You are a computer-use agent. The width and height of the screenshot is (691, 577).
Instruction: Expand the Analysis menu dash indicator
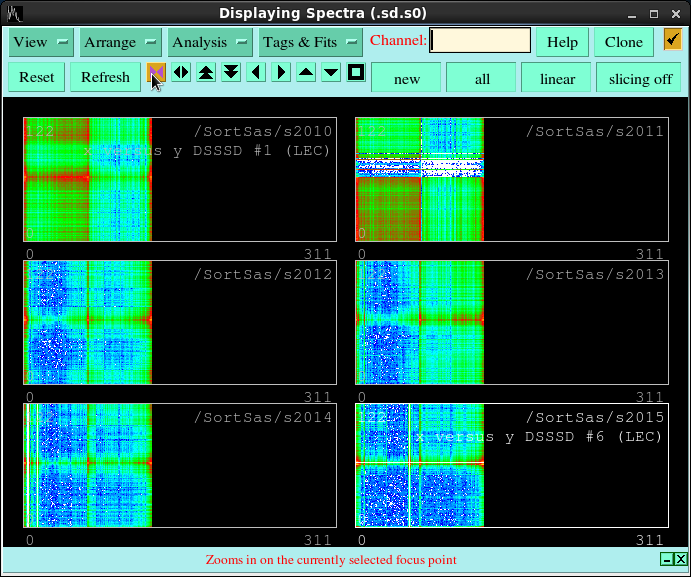click(241, 42)
